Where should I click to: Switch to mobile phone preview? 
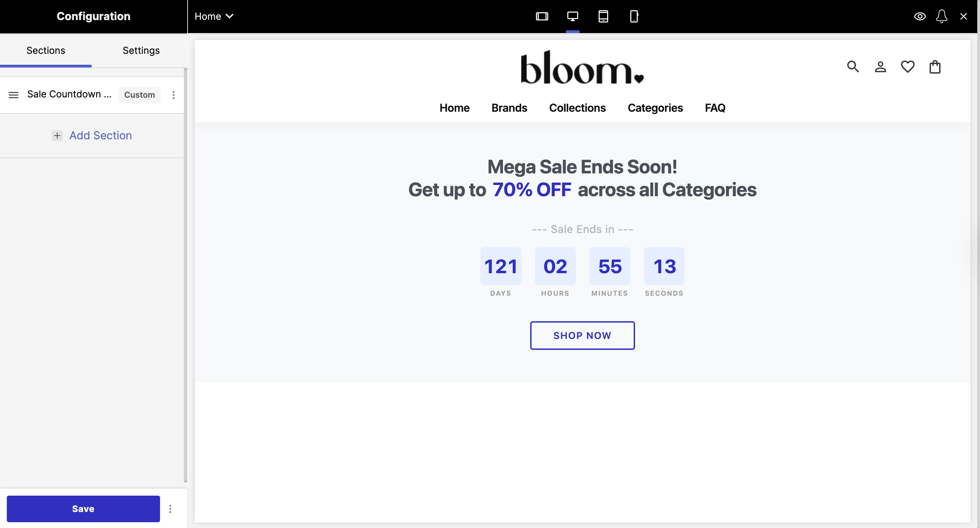tap(634, 16)
